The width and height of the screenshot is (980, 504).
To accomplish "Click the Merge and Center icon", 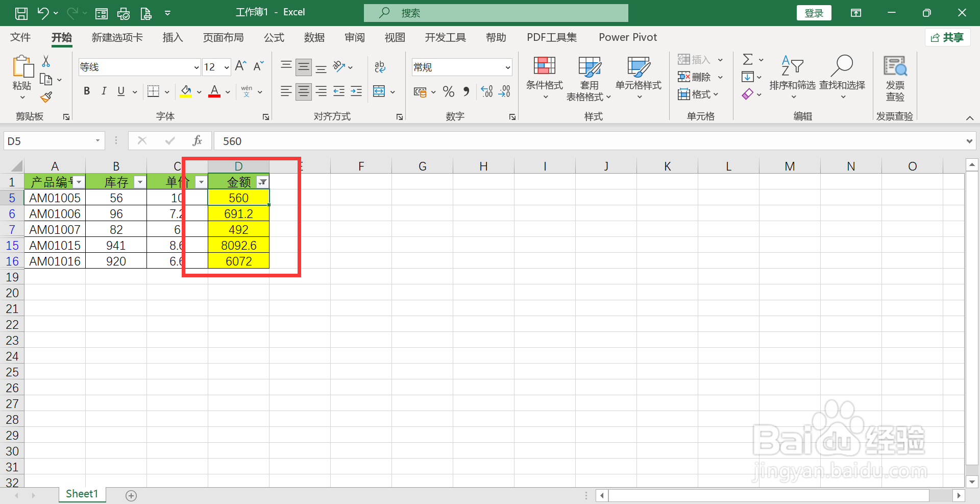I will point(379,91).
